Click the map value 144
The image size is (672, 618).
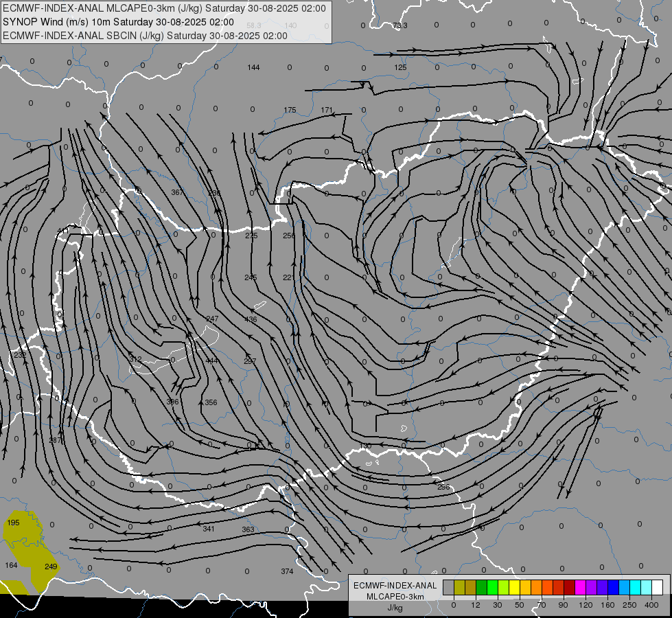[x=253, y=67]
